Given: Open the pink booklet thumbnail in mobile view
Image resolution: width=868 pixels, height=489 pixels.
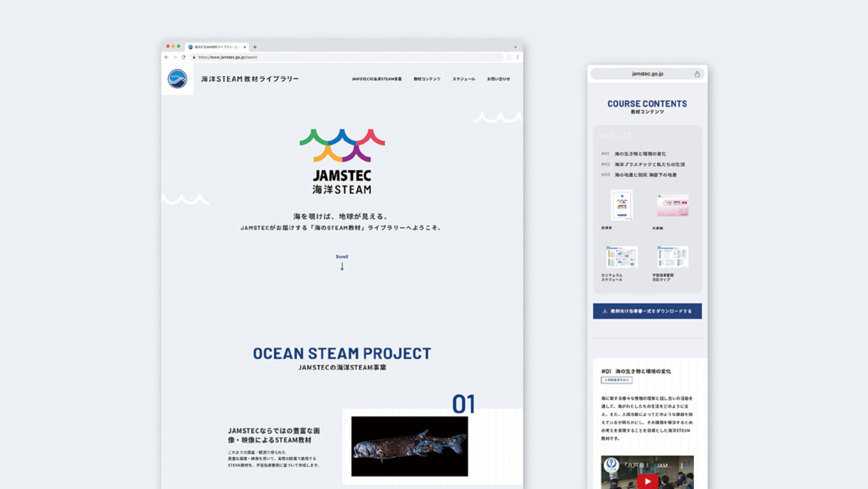Looking at the screenshot, I should pos(672,206).
